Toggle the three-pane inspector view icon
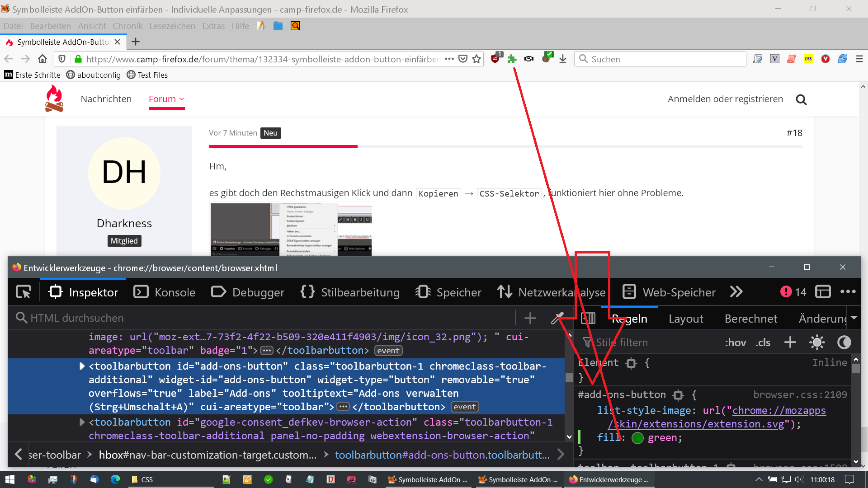This screenshot has height=488, width=868. tap(588, 319)
